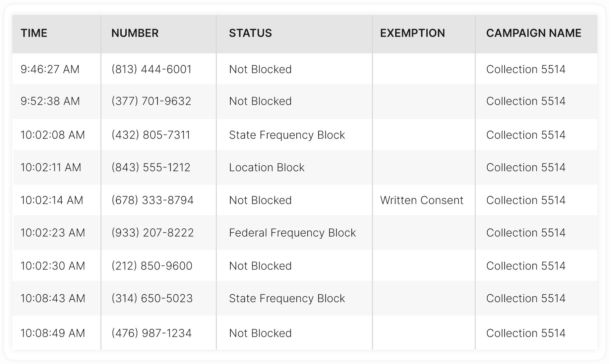Click the EXEMPTION column header
This screenshot has width=610, height=364.
point(412,33)
